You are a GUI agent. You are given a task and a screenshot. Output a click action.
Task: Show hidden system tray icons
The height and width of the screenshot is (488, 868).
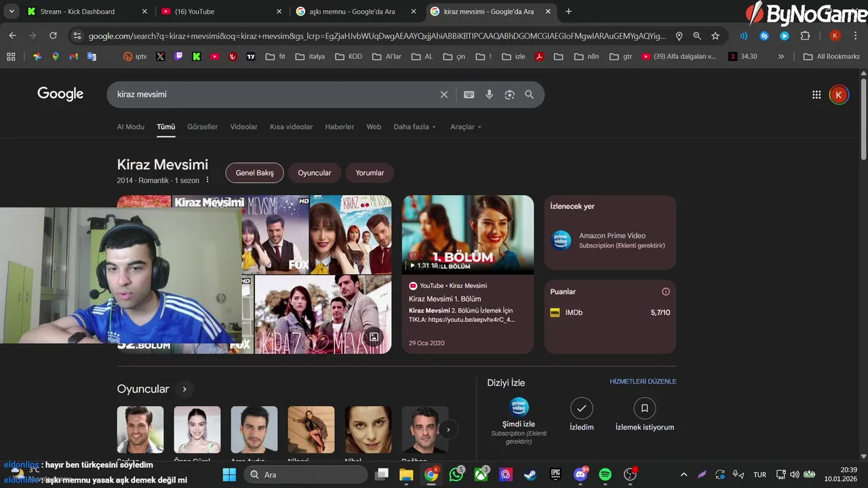pyautogui.click(x=684, y=474)
